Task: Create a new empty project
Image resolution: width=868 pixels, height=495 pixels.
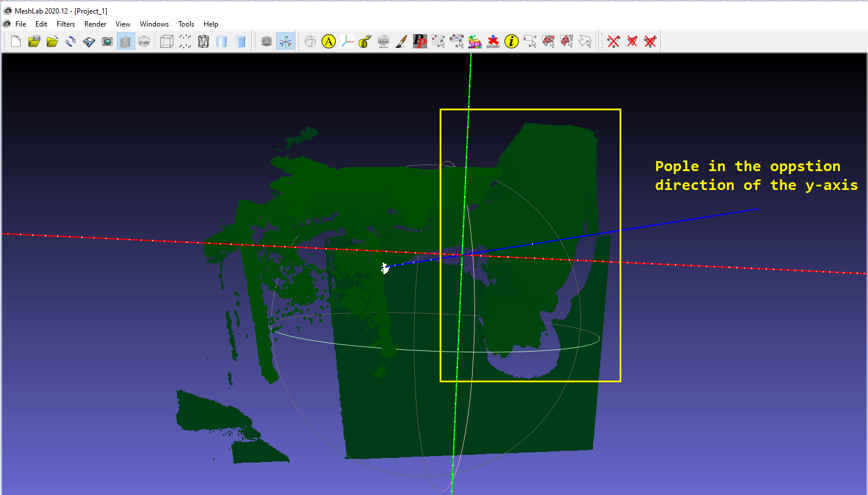Action: pos(15,41)
